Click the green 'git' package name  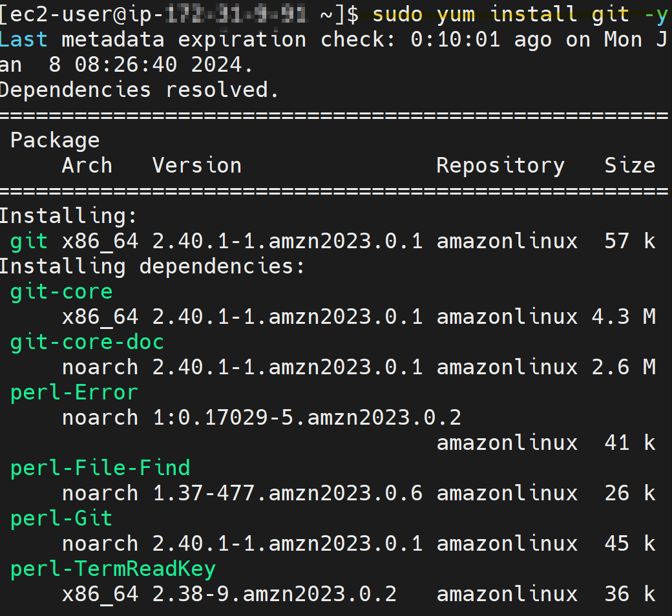(28, 241)
